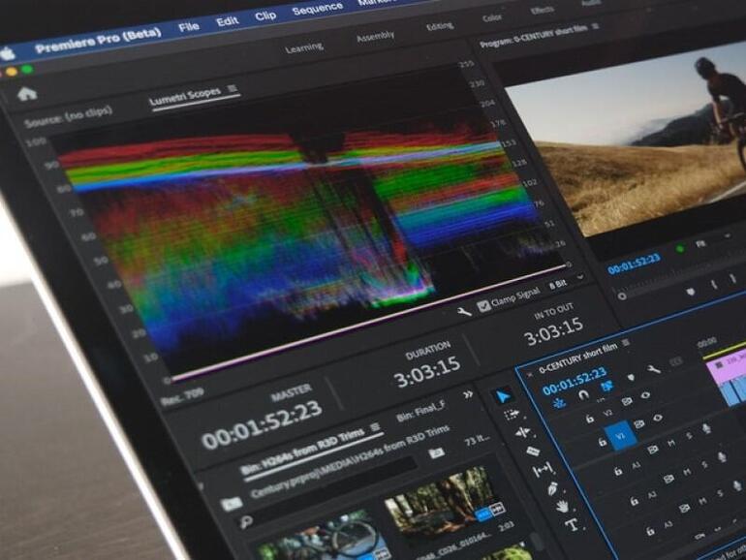
Task: Open the Edit menu
Action: coord(227,21)
